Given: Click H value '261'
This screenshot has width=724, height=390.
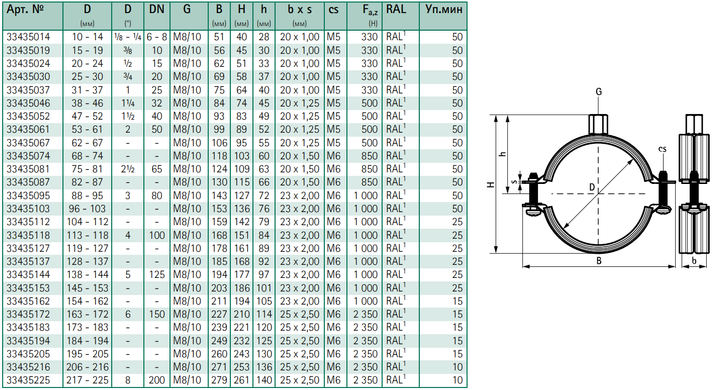Looking at the screenshot, I should 241,380.
